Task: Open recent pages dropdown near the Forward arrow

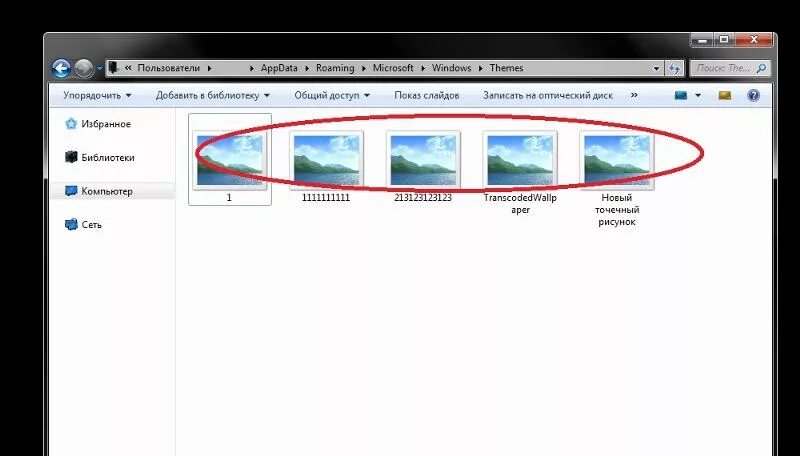Action: (x=99, y=68)
